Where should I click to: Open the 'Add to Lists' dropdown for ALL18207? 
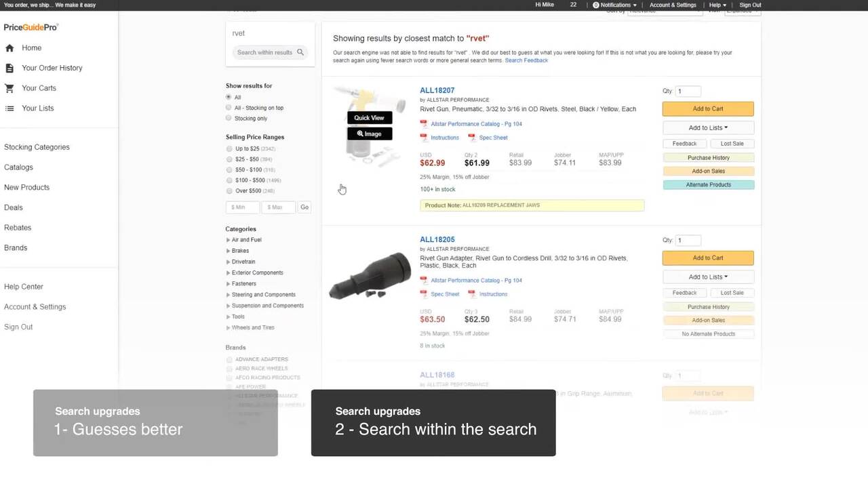(708, 127)
